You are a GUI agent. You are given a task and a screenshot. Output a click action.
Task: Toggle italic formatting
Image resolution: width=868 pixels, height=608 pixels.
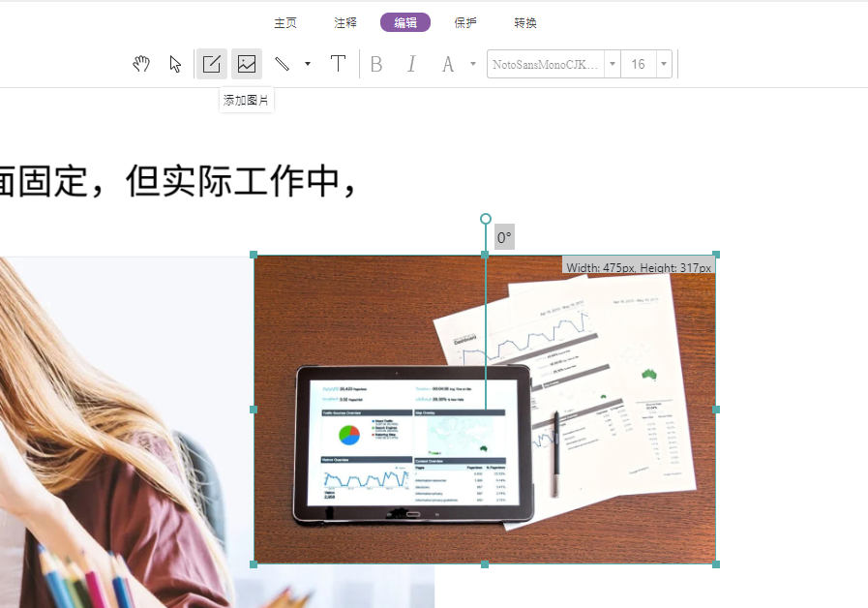[411, 63]
